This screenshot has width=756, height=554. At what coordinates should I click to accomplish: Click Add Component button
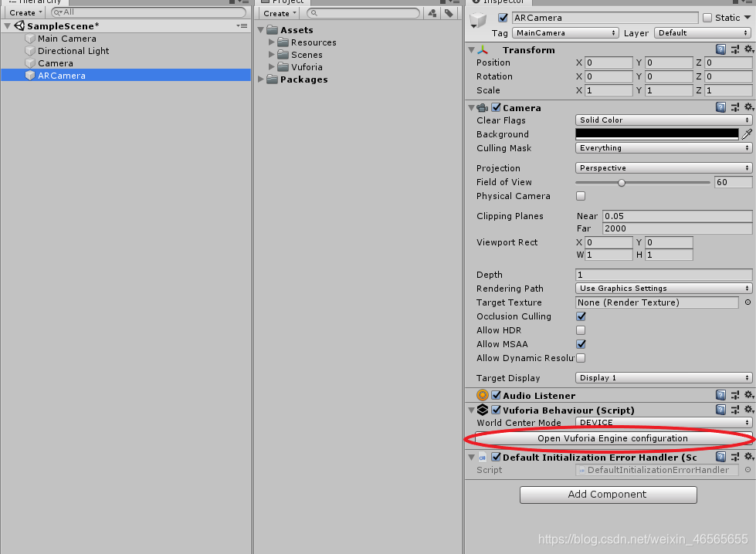pos(608,495)
